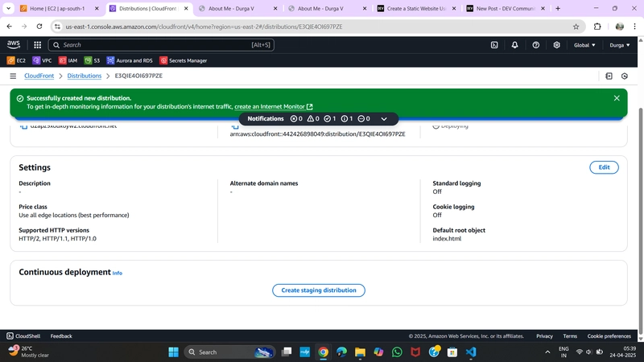Toggle the CloudFront side navigation hamburger
The height and width of the screenshot is (362, 644).
[13, 76]
